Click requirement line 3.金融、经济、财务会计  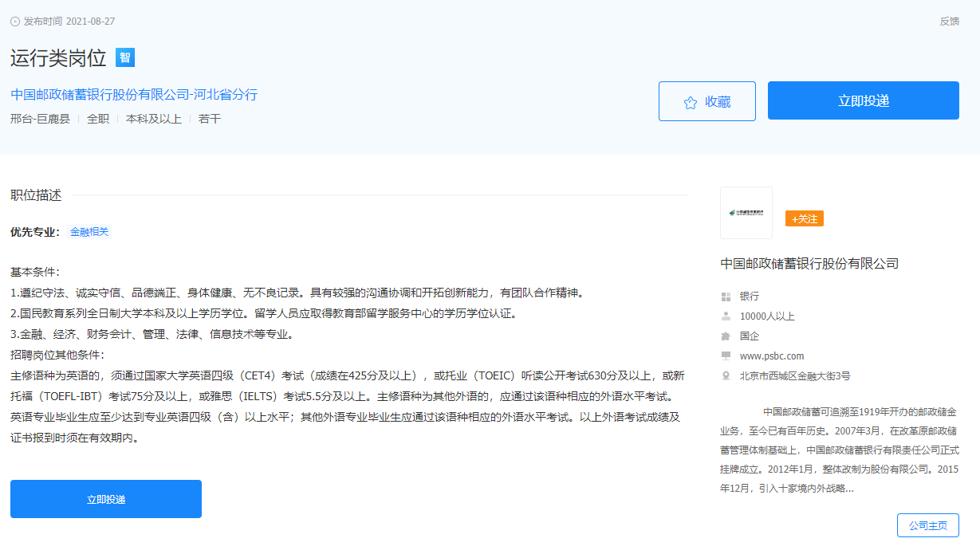click(152, 334)
